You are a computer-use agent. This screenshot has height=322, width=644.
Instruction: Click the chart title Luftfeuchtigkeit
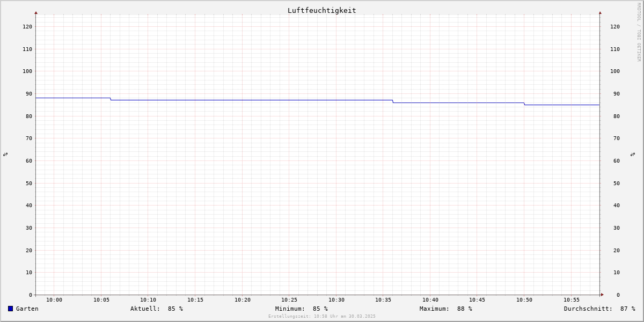(x=322, y=10)
